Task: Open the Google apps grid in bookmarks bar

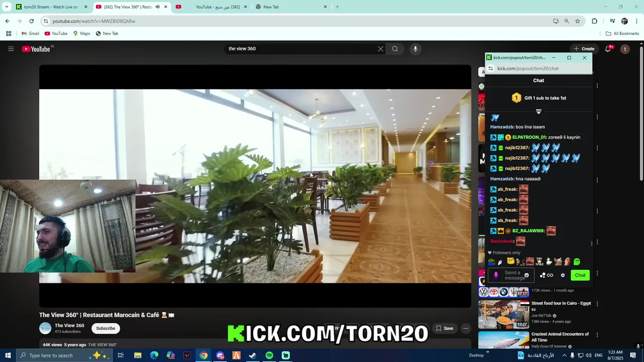Action: coord(9,34)
